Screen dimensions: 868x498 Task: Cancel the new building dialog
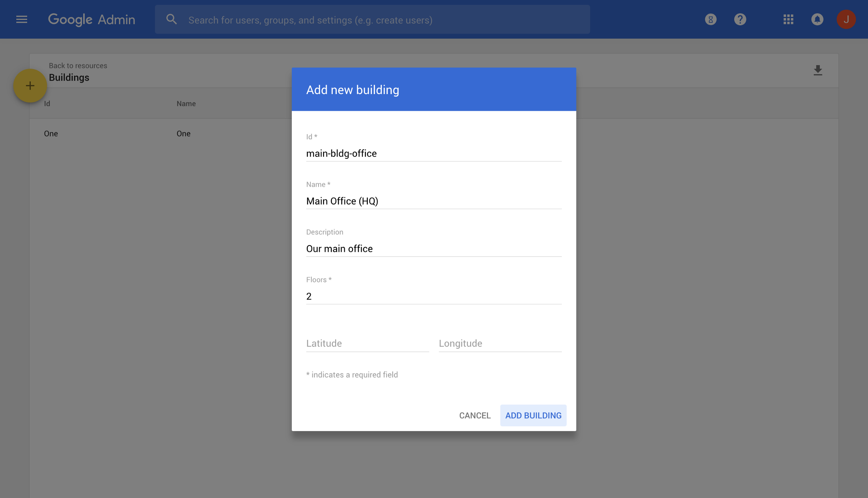click(x=475, y=415)
